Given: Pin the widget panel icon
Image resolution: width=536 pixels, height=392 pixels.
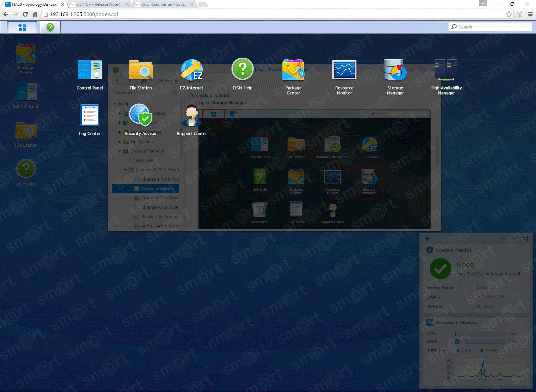Looking at the screenshot, I should 525,239.
